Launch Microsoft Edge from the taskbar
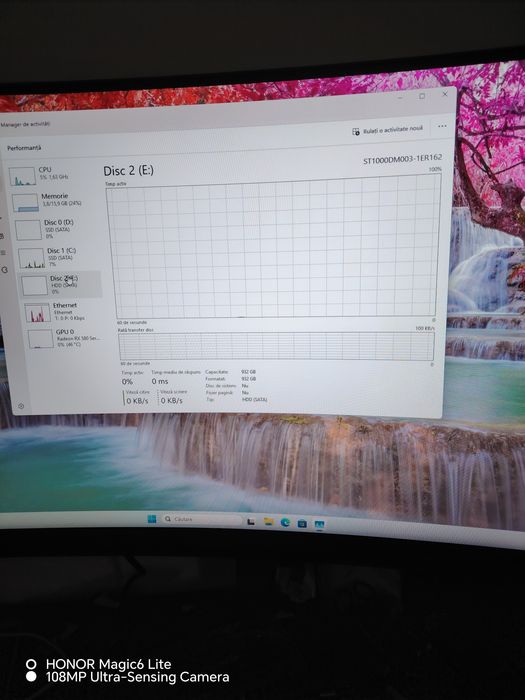The width and height of the screenshot is (525, 700). coord(285,522)
